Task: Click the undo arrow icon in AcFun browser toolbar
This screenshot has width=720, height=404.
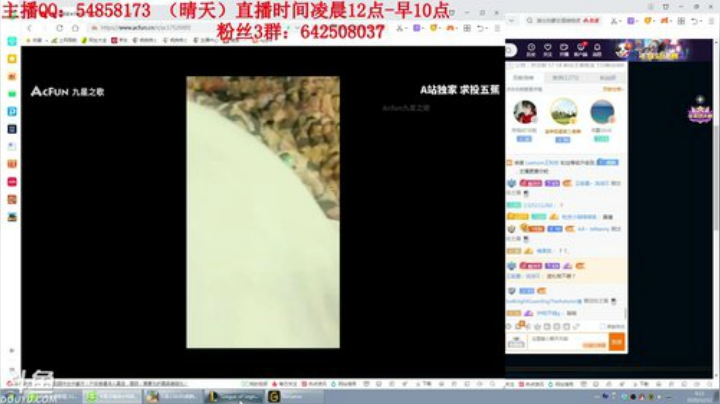Action: (481, 28)
